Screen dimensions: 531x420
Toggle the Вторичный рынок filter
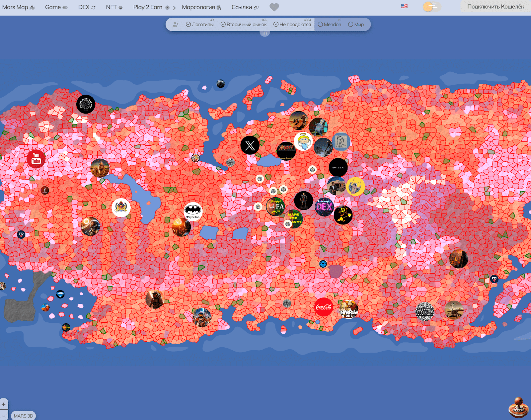(244, 24)
